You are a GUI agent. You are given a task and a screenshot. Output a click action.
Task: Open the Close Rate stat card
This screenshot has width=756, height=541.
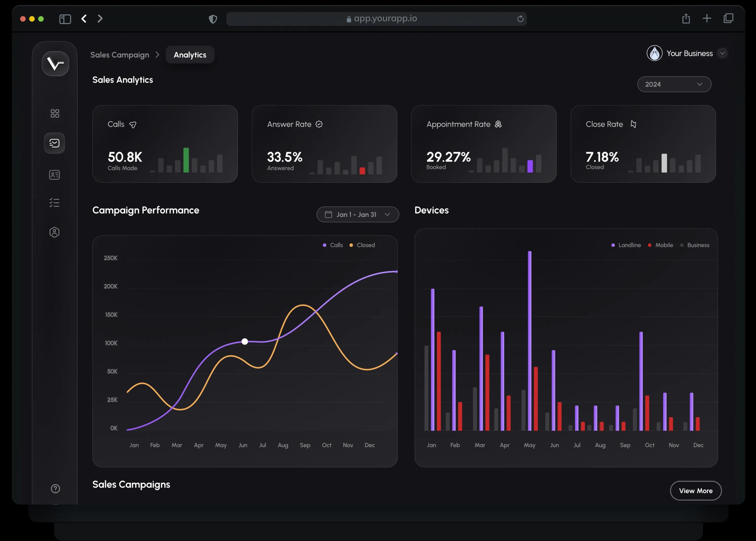point(643,144)
